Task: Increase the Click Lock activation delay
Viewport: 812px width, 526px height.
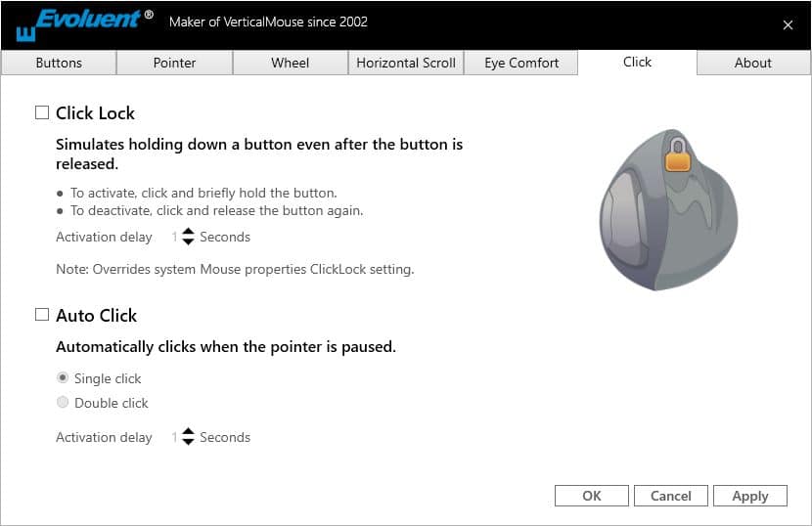Action: pos(189,232)
